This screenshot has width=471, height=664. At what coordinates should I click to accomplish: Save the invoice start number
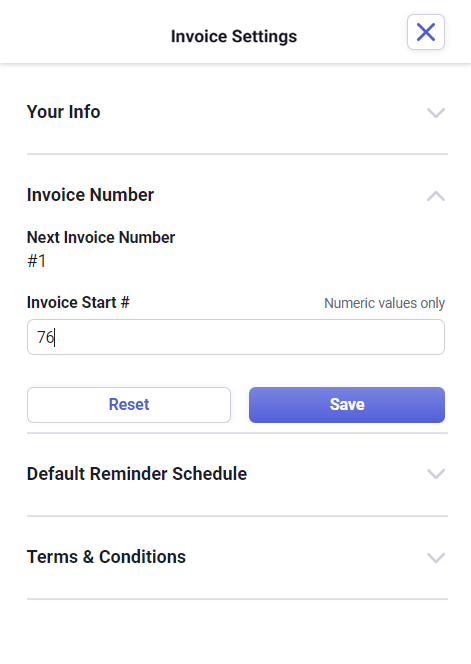(347, 405)
